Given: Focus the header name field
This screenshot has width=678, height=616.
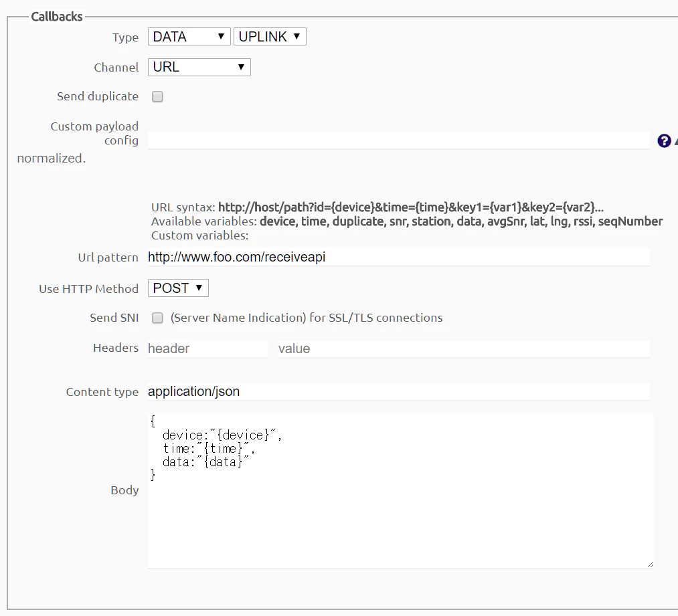Looking at the screenshot, I should coord(208,348).
